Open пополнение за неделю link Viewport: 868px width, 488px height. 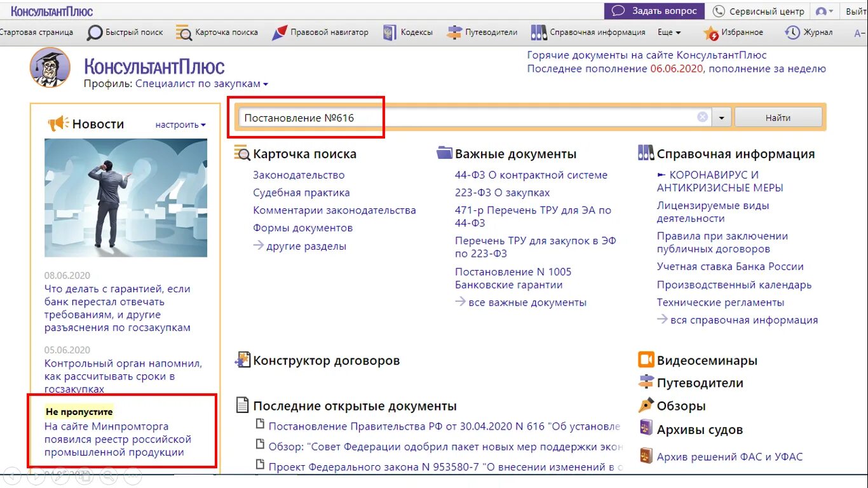[767, 69]
